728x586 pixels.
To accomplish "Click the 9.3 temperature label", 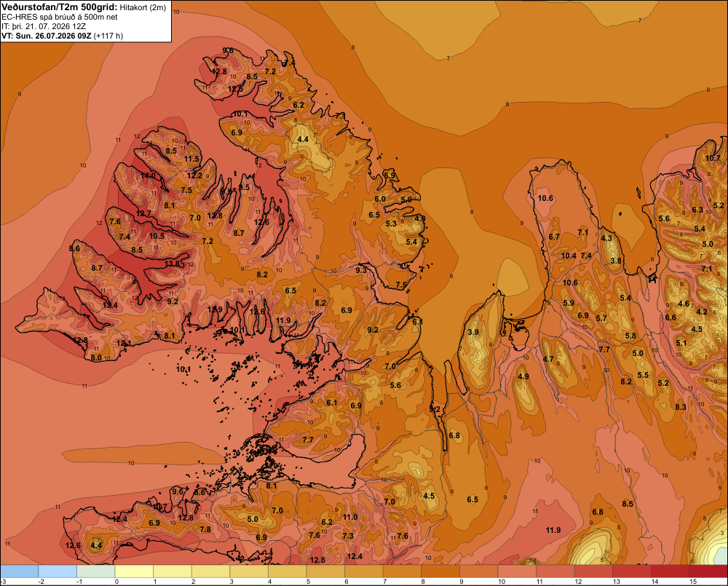I will (361, 270).
